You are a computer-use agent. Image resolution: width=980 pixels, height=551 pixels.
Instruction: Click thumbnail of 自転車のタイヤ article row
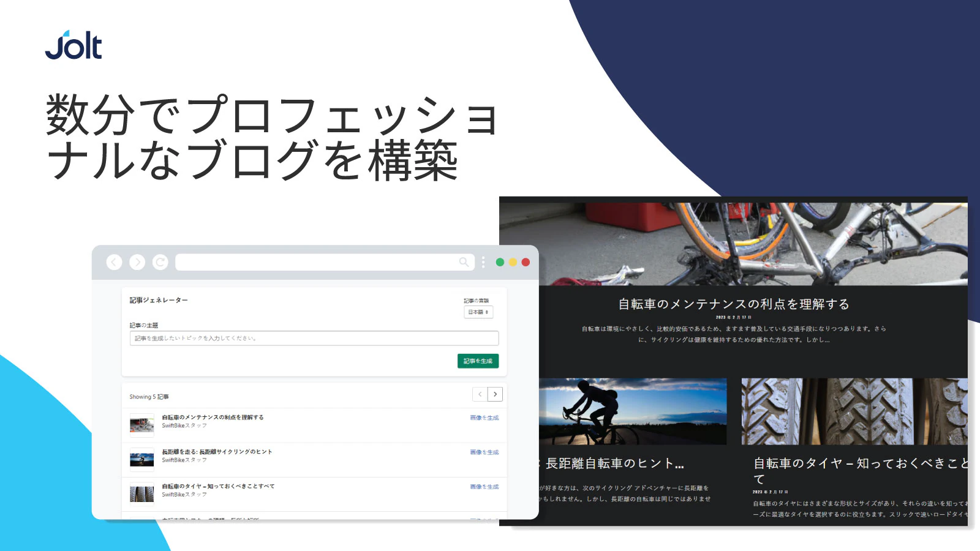point(141,493)
